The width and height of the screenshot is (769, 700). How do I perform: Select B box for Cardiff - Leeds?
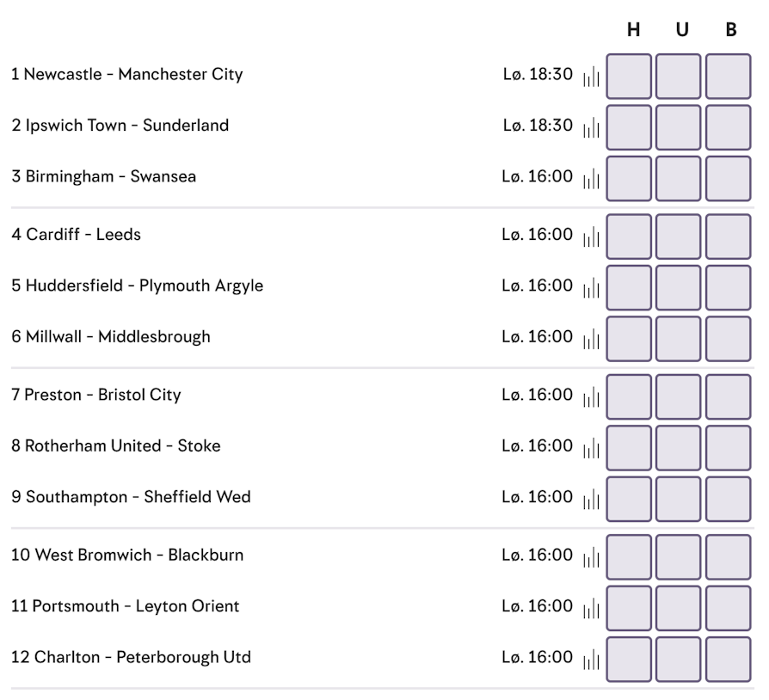[729, 236]
